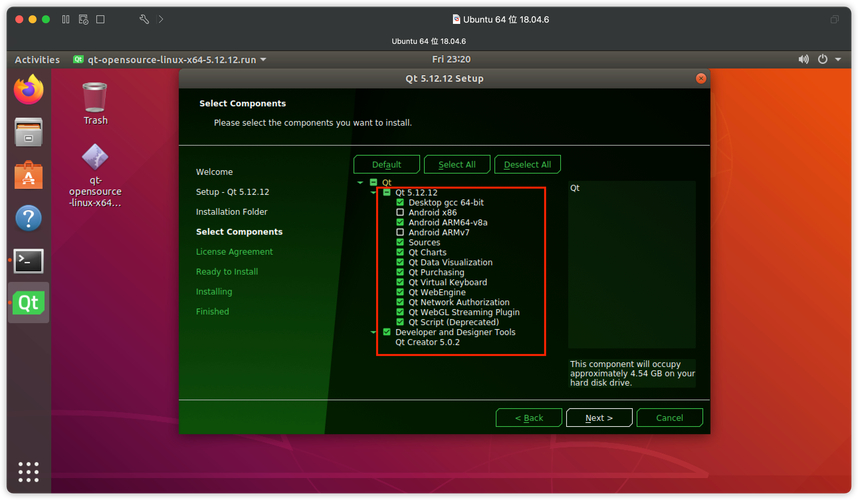This screenshot has width=858, height=500.
Task: Open the qt-opensource app menu in top bar
Action: point(170,60)
